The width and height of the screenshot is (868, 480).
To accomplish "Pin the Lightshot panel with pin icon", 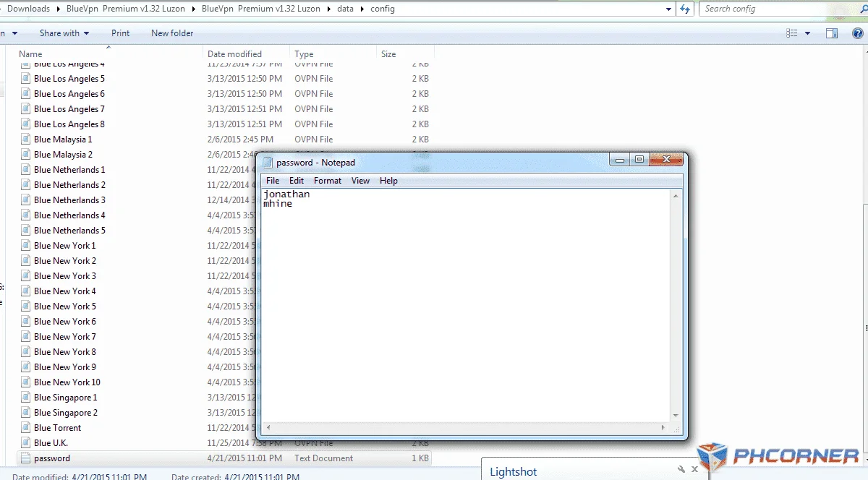I will click(681, 469).
